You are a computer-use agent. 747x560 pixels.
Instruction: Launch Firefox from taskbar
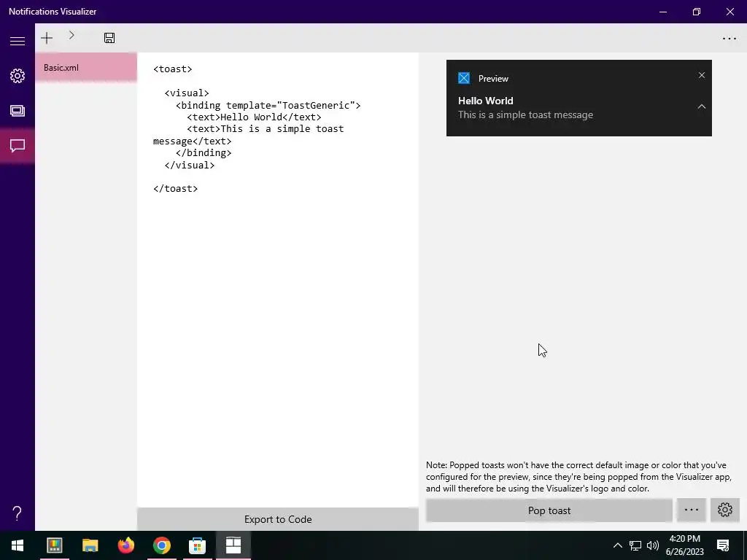click(x=125, y=545)
